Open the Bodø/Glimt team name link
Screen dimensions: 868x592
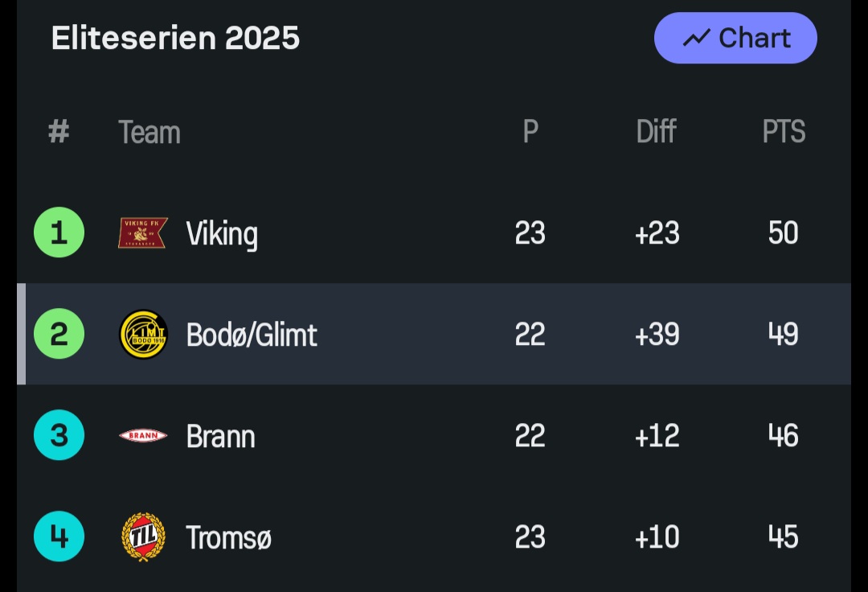(x=252, y=335)
